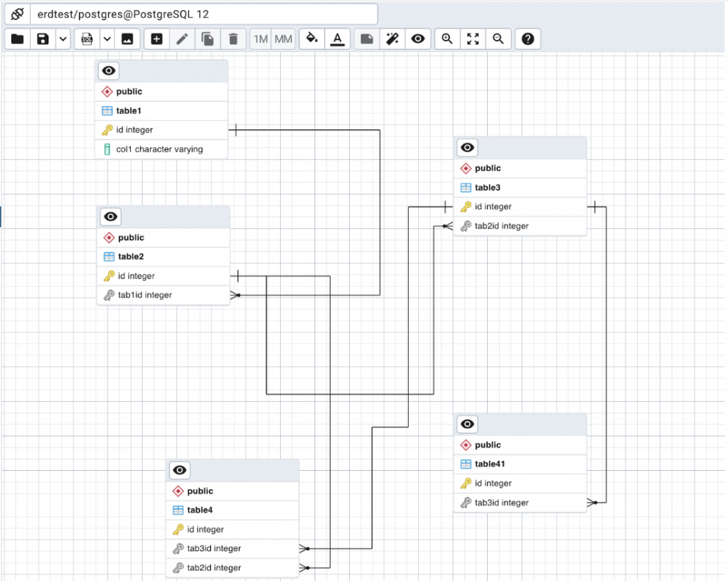Click the Generate SQL icon
728x581 pixels.
pos(87,39)
